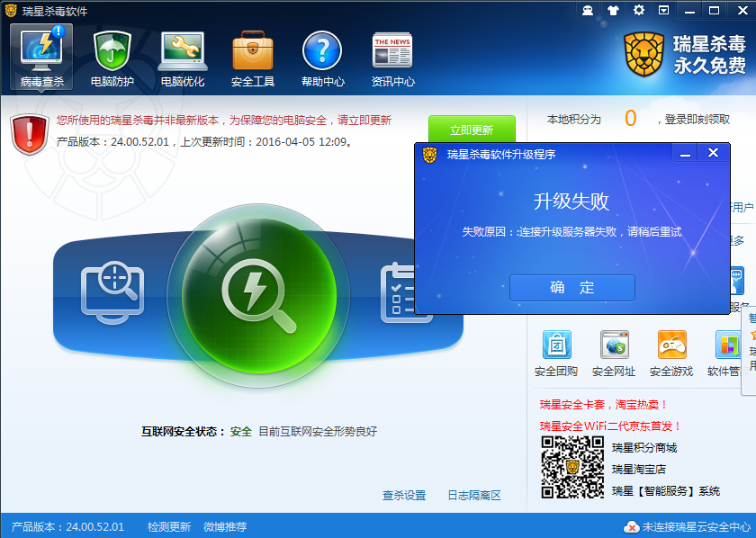This screenshot has height=538, width=756.
Task: Open 瑞星安全卡套，淘宝热卖 promo link
Action: [x=604, y=405]
